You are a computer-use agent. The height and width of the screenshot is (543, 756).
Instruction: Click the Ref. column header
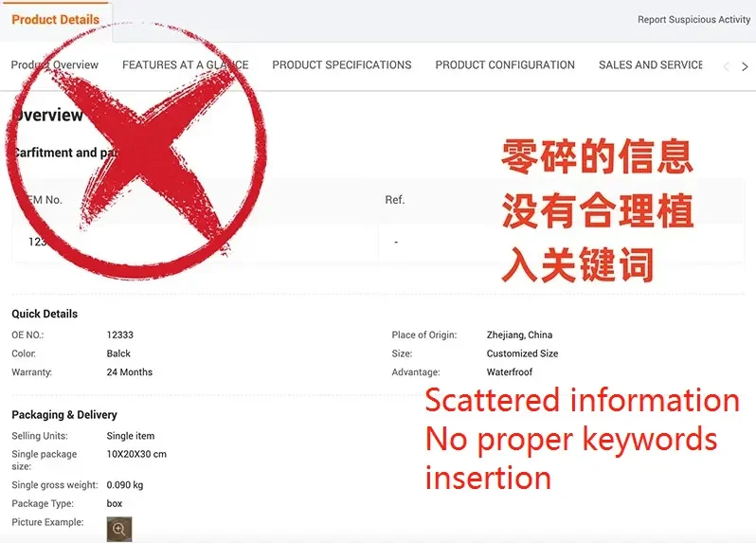(x=395, y=200)
